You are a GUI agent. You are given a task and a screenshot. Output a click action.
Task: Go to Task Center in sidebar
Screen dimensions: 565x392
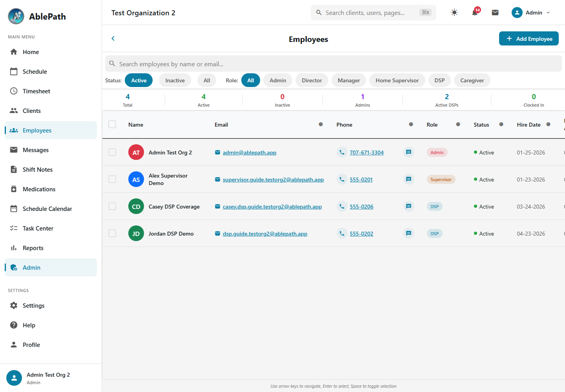point(51,228)
